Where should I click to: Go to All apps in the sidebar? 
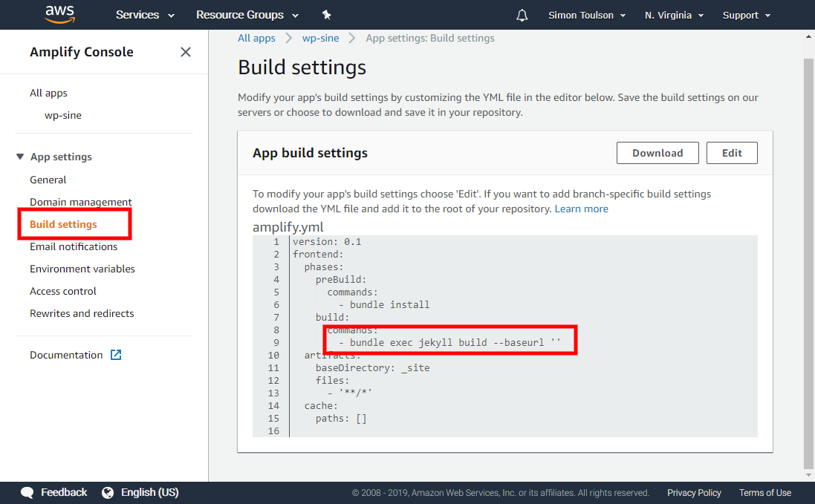48,93
